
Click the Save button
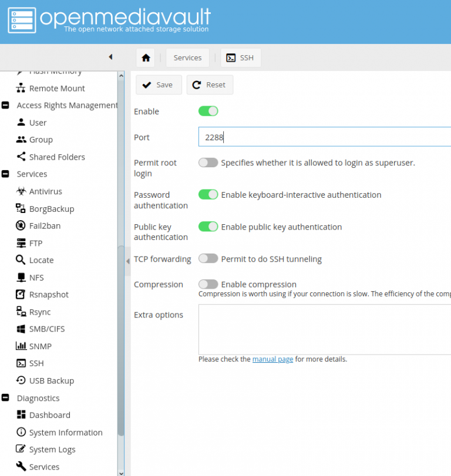pos(159,85)
